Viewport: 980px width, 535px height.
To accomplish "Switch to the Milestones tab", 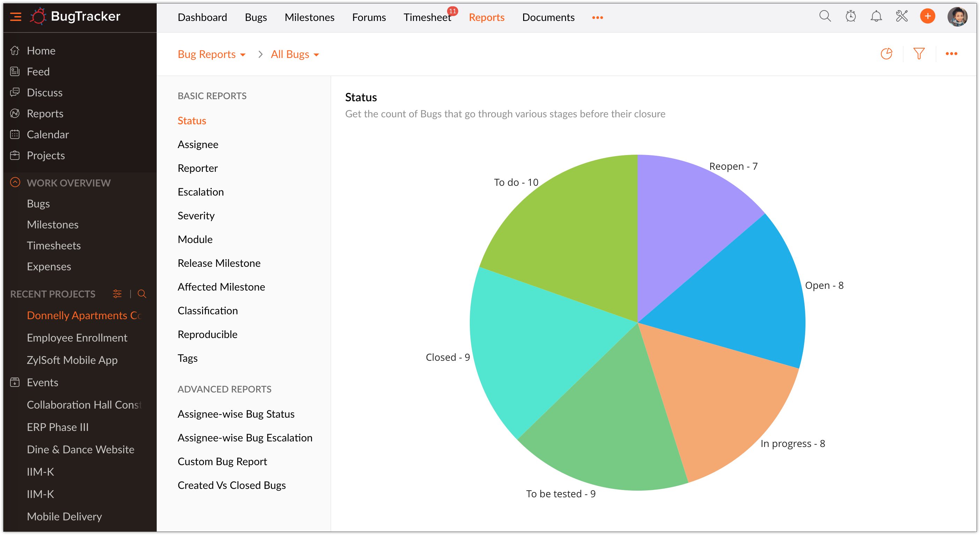I will [309, 17].
